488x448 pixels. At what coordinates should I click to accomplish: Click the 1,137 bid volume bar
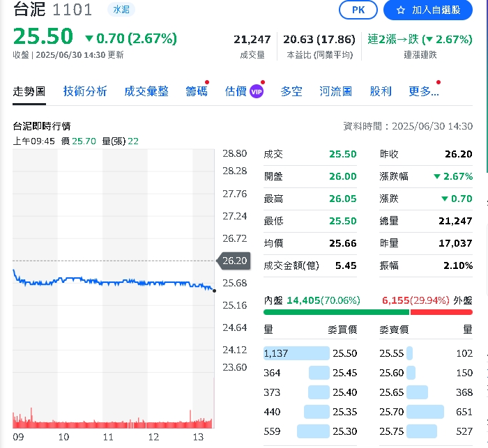296,353
